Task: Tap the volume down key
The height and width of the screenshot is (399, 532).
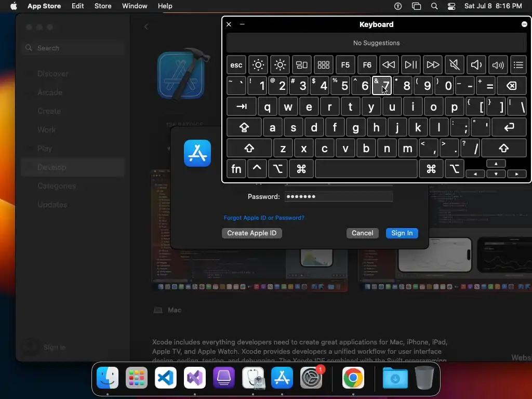Action: (x=476, y=65)
